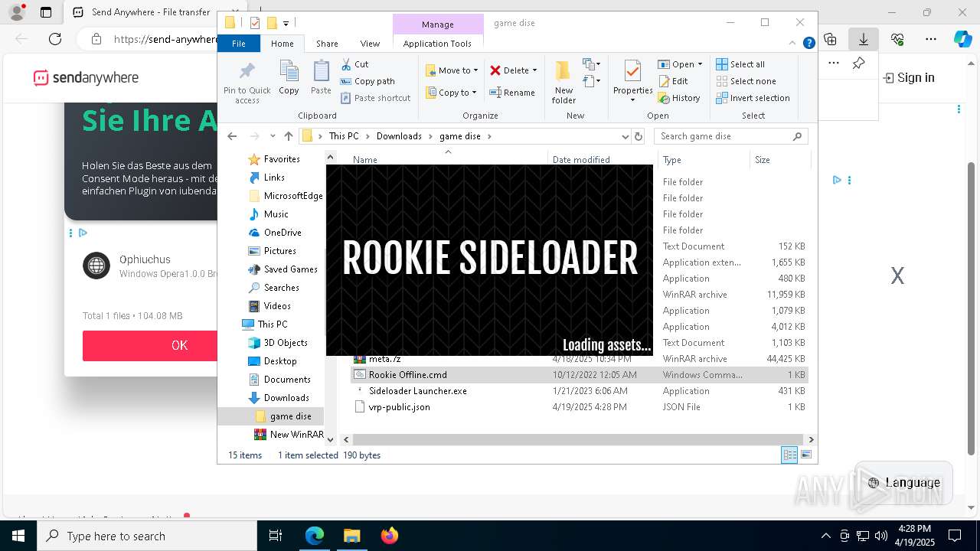
Task: Switch to details view layout
Action: [x=789, y=455]
